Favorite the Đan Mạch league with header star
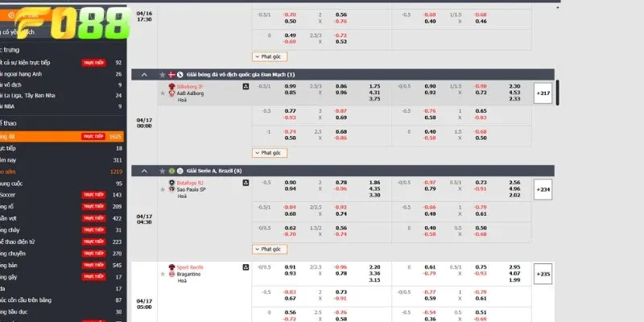 point(163,75)
